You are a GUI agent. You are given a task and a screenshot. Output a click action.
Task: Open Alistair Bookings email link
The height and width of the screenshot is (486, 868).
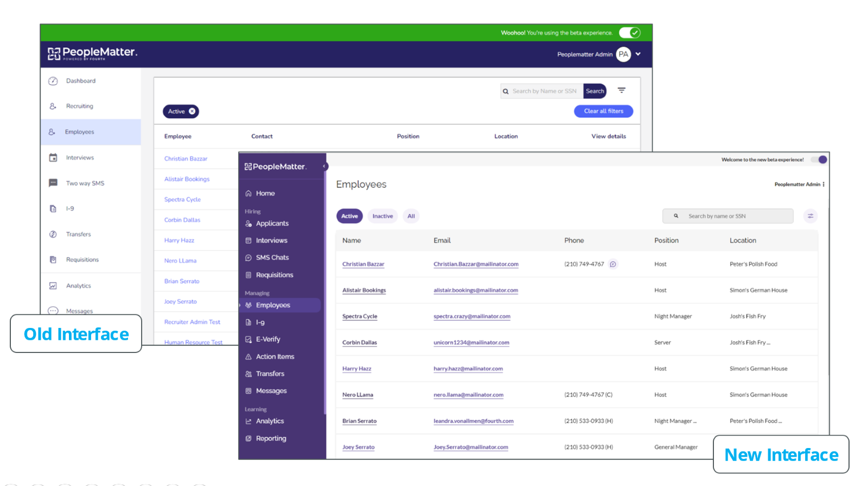pyautogui.click(x=475, y=291)
